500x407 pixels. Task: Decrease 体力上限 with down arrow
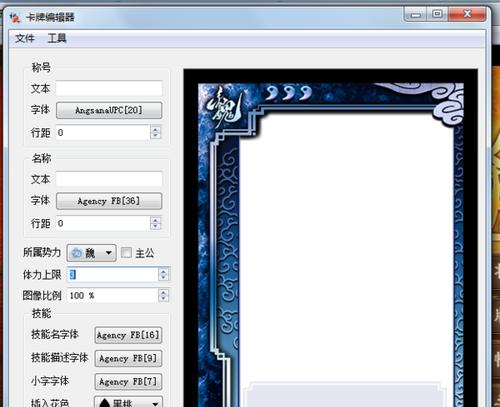pyautogui.click(x=163, y=278)
